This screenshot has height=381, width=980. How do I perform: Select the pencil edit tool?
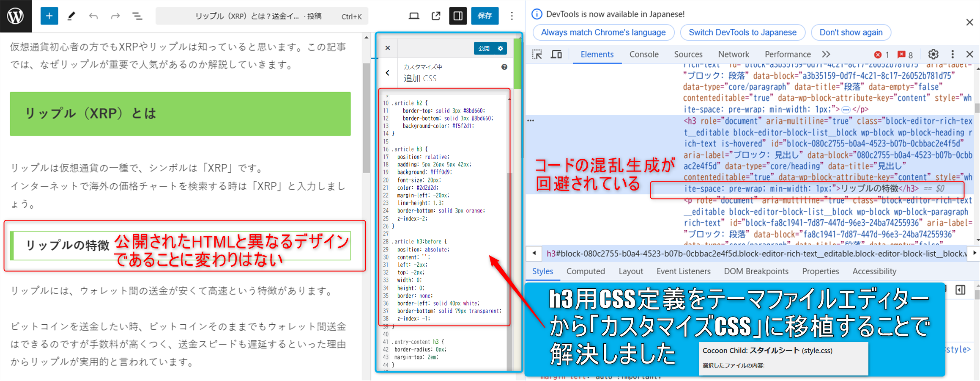pos(71,16)
